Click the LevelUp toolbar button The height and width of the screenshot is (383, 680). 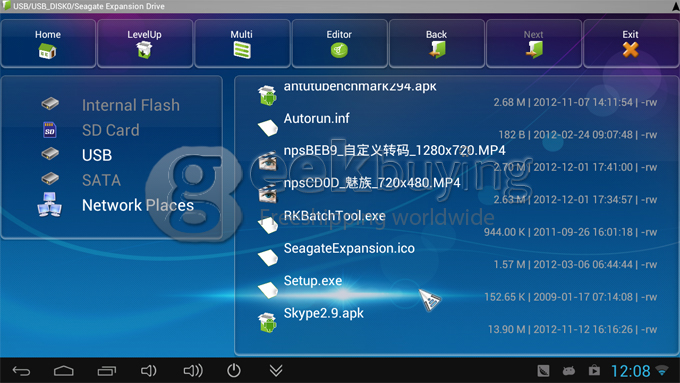click(145, 43)
